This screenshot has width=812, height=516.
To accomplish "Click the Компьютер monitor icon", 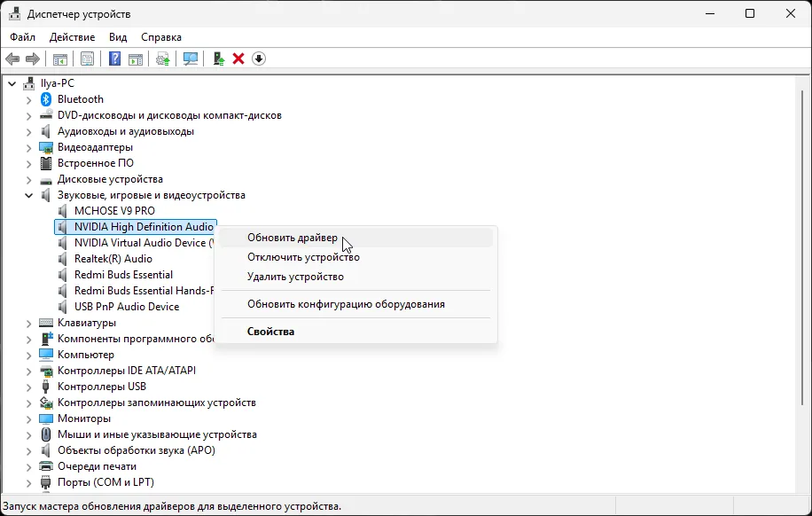I will 46,355.
